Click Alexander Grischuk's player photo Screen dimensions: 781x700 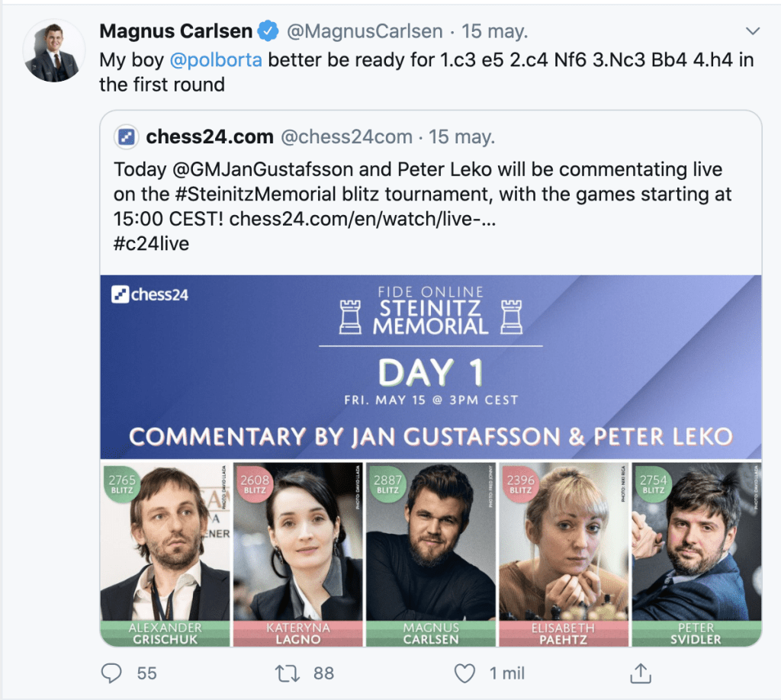(x=166, y=541)
